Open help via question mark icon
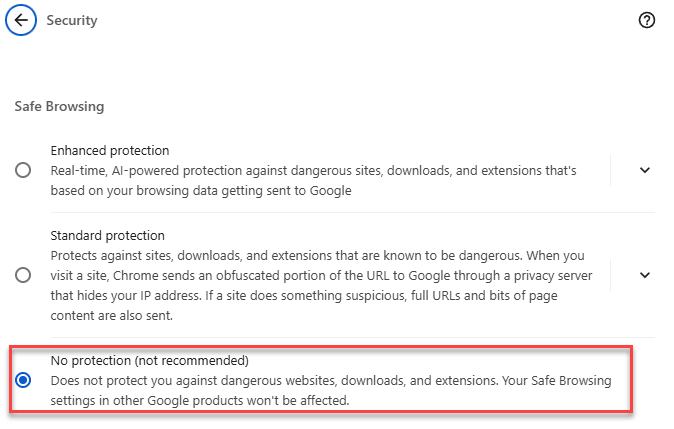This screenshot has height=429, width=674. coord(646,20)
